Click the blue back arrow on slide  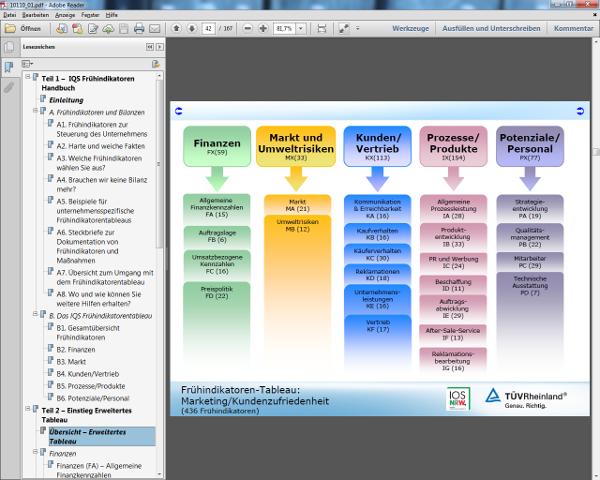pos(178,110)
